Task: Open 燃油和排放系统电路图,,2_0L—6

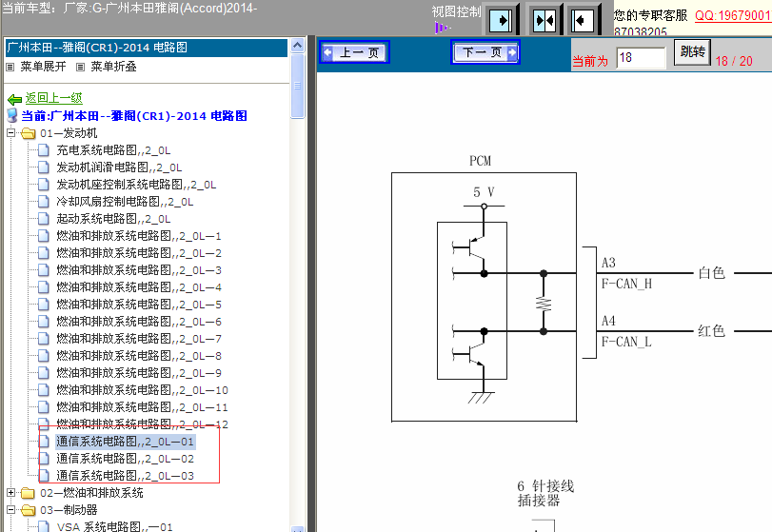Action: [x=139, y=322]
